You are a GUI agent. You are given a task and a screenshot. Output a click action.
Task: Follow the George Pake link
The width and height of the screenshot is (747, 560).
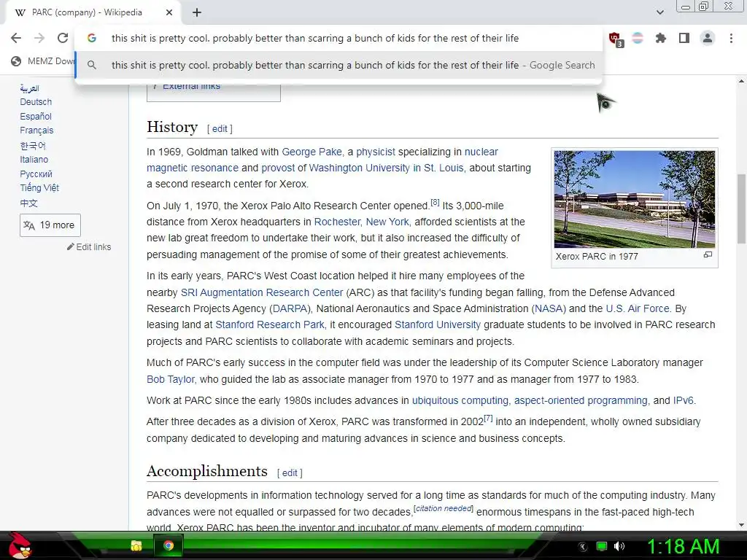click(x=311, y=152)
